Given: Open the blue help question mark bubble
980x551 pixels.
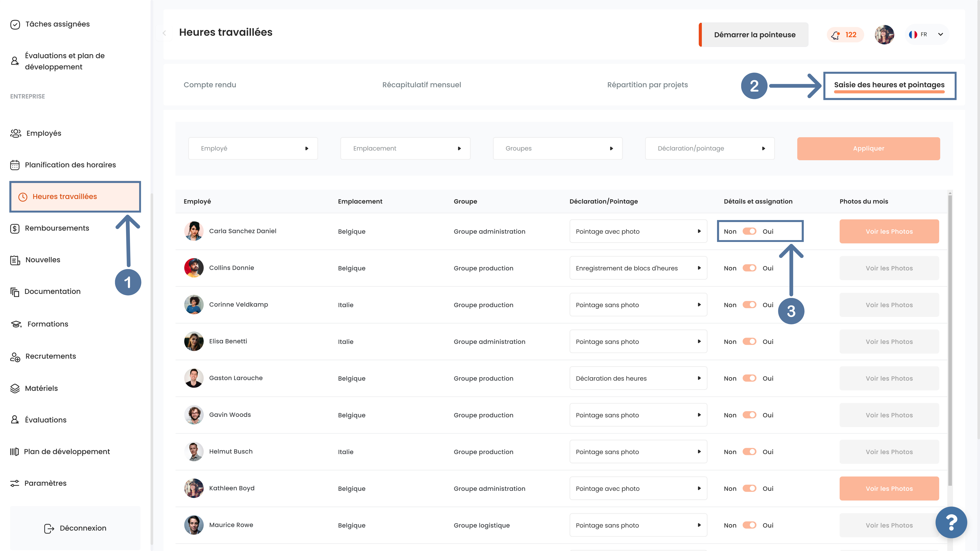Looking at the screenshot, I should 951,522.
